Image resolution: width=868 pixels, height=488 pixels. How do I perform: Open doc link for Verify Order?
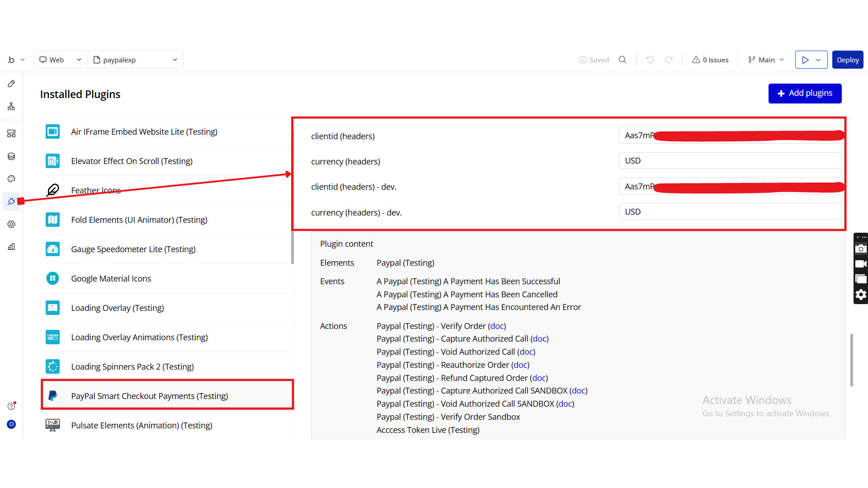pyautogui.click(x=497, y=326)
